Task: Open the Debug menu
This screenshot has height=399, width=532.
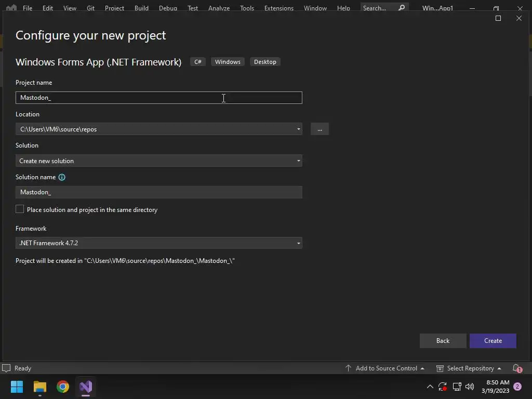Action: [x=168, y=8]
